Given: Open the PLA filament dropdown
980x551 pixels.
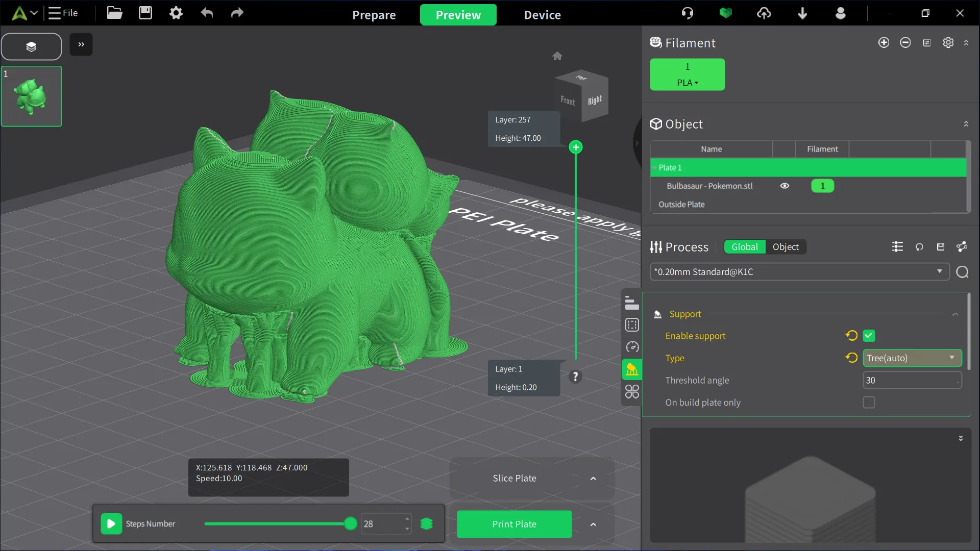Looking at the screenshot, I should (x=688, y=82).
